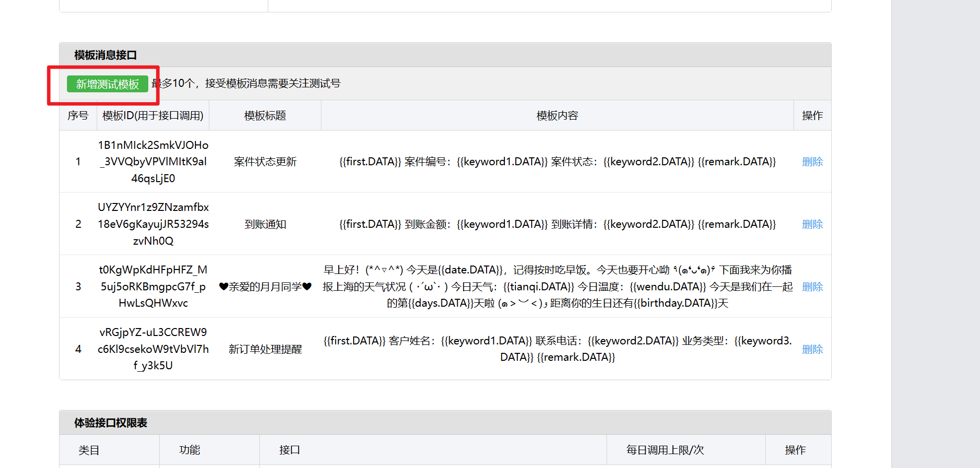The width and height of the screenshot is (980, 468).
Task: Click row number 3 in template table
Action: click(x=78, y=287)
